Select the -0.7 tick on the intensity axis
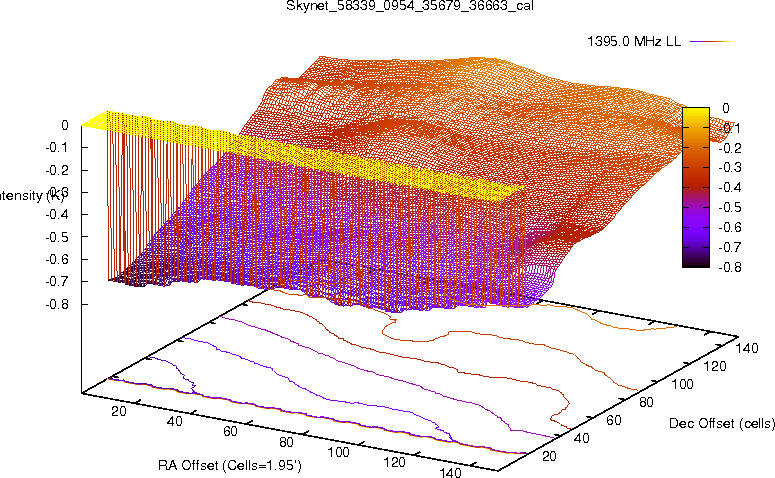 [x=57, y=281]
